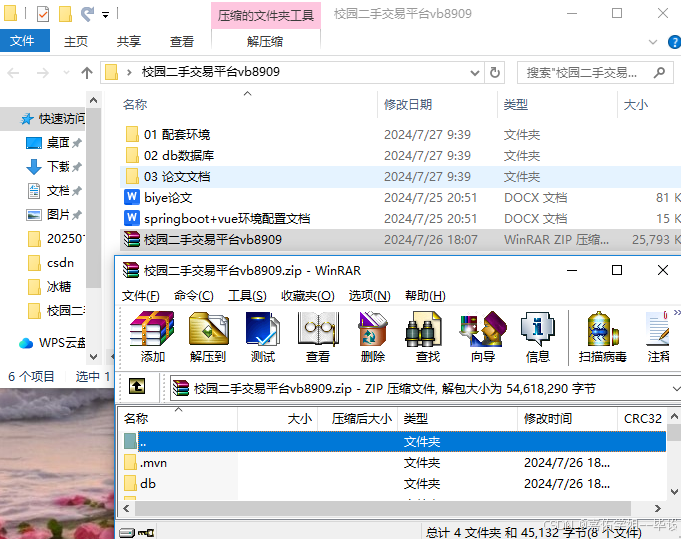Viewport: 681px width, 539px height.
Task: Expand the ribbon chevron
Action: 652,42
